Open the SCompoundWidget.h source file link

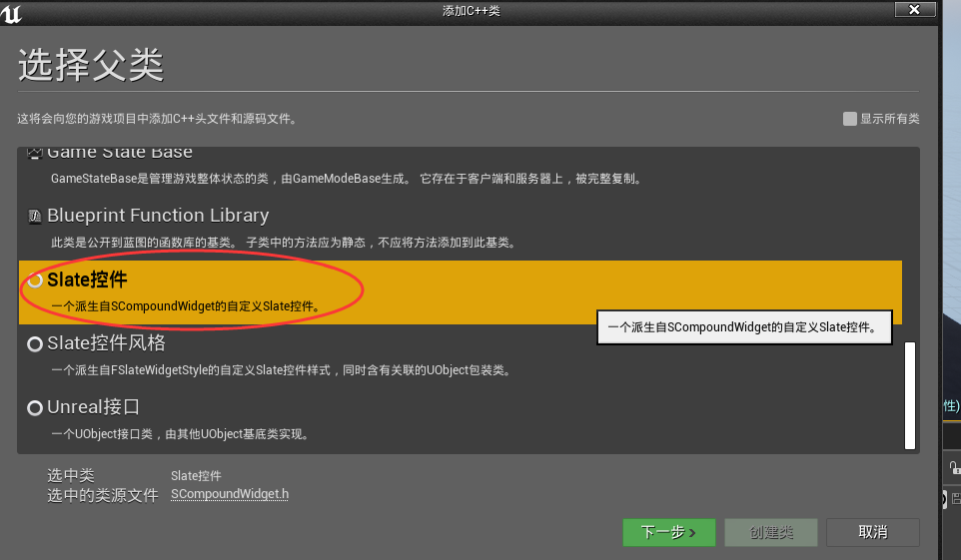pyautogui.click(x=229, y=494)
